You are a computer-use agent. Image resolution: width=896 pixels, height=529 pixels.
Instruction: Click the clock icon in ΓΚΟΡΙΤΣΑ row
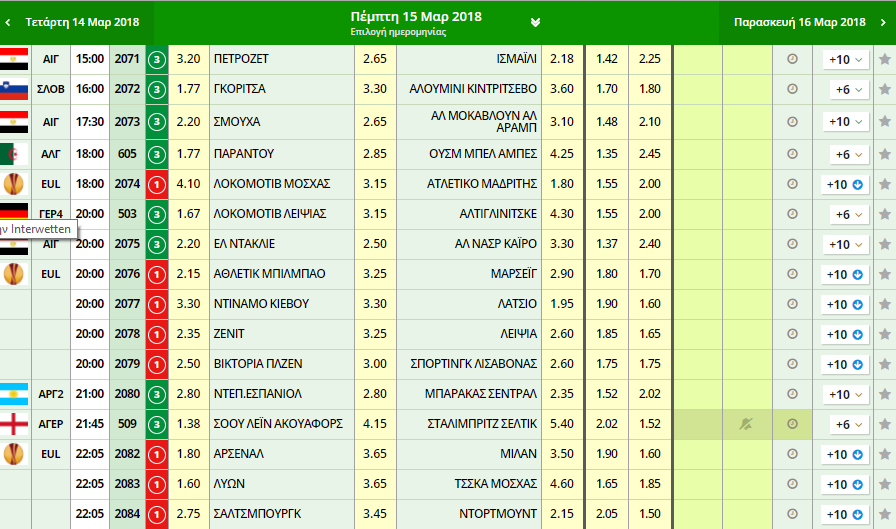pyautogui.click(x=793, y=89)
